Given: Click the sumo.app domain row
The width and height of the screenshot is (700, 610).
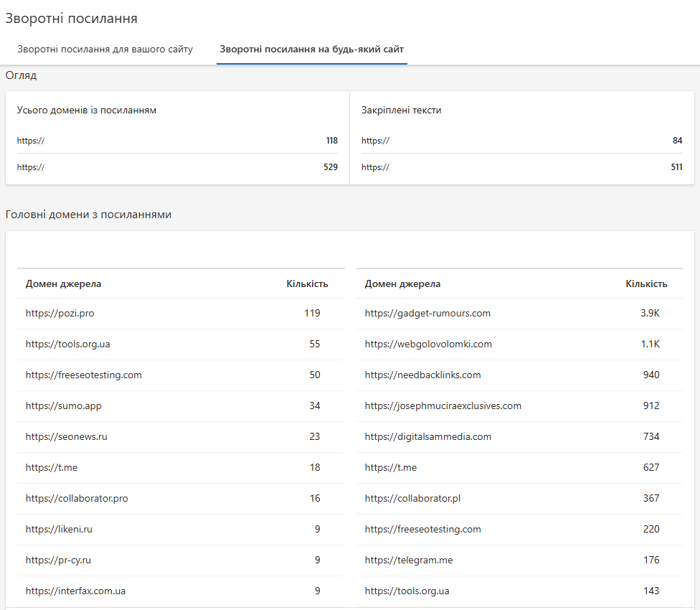Looking at the screenshot, I should (x=63, y=405).
